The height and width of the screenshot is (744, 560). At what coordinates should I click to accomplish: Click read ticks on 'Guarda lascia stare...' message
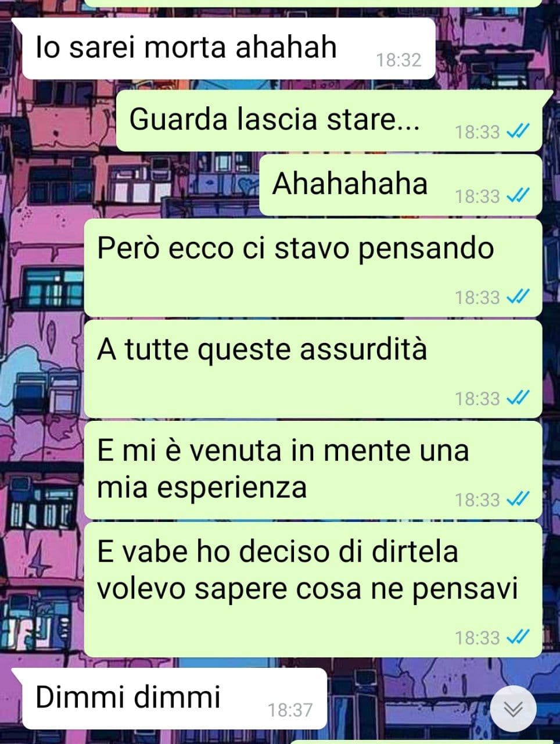(518, 132)
